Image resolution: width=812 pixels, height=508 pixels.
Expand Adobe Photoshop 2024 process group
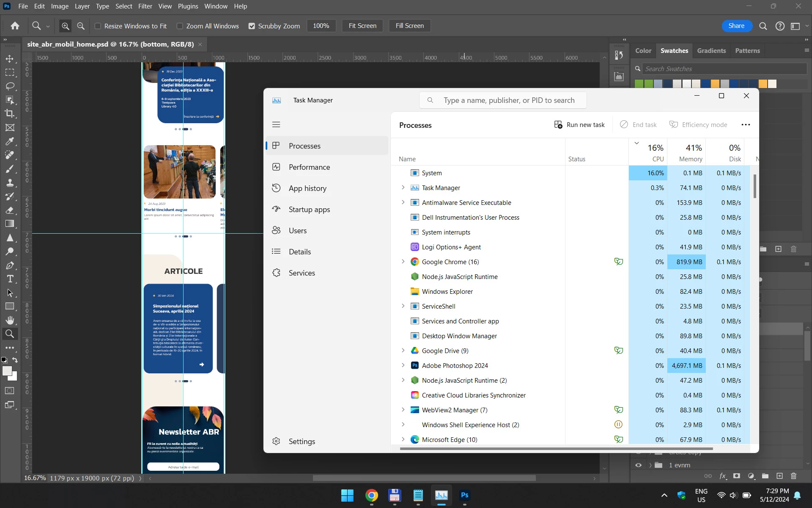[403, 365]
